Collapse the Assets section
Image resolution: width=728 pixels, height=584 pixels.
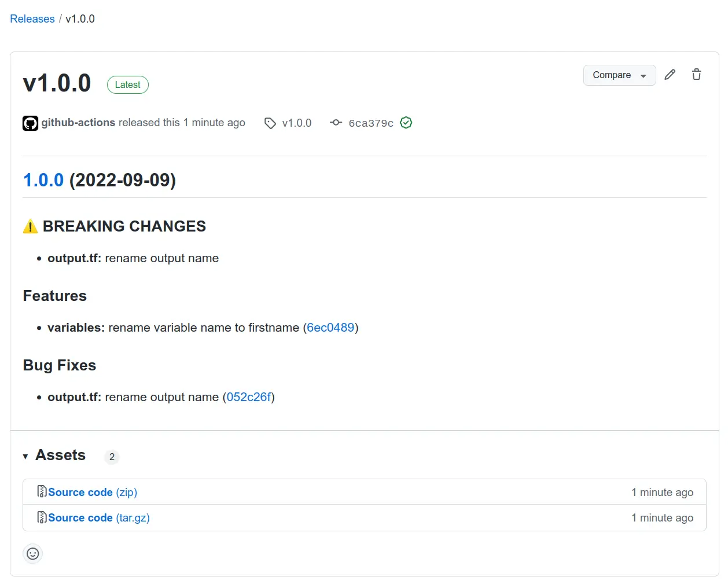(x=25, y=456)
